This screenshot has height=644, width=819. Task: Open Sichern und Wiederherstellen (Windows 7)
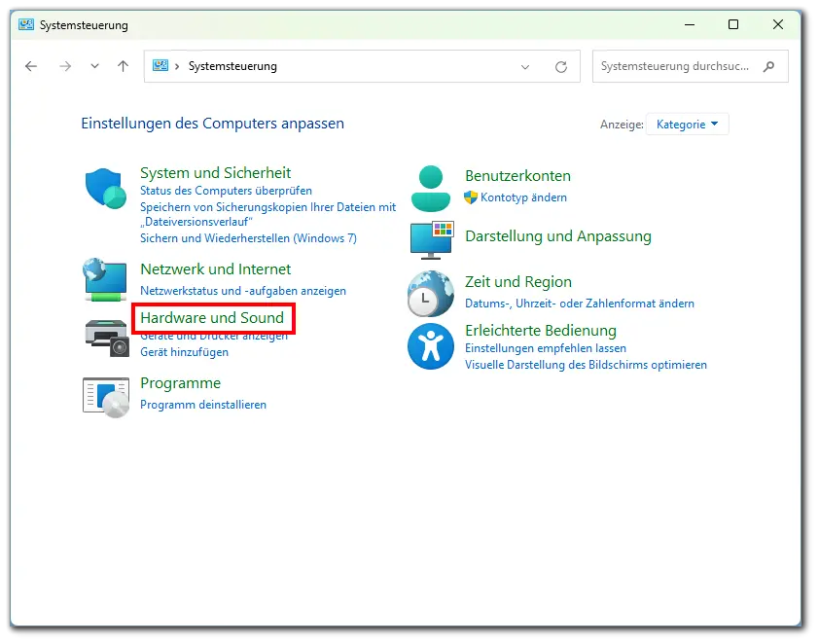tap(248, 238)
